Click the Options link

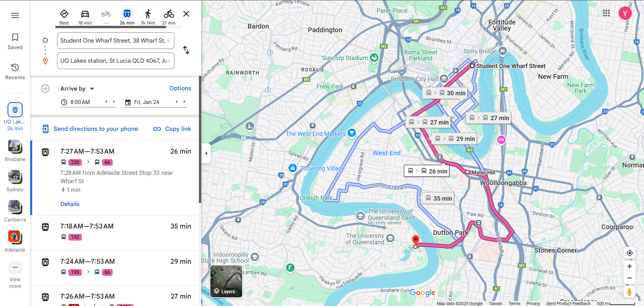click(180, 88)
